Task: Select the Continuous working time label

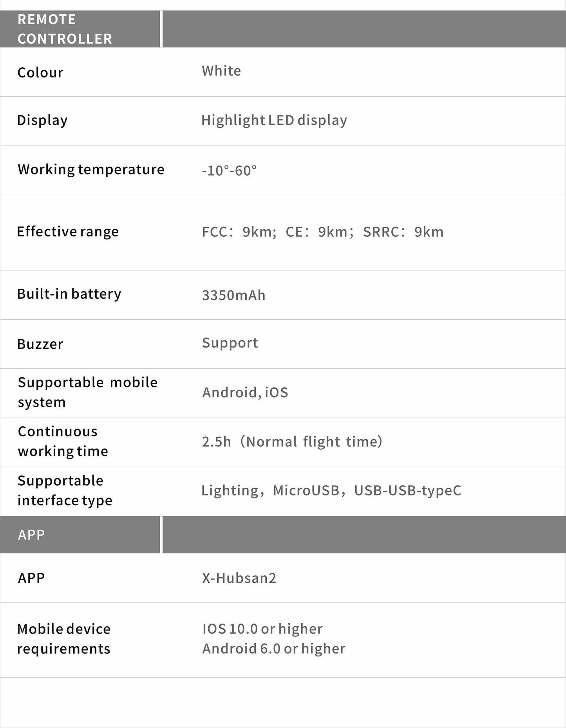Action: [x=63, y=441]
